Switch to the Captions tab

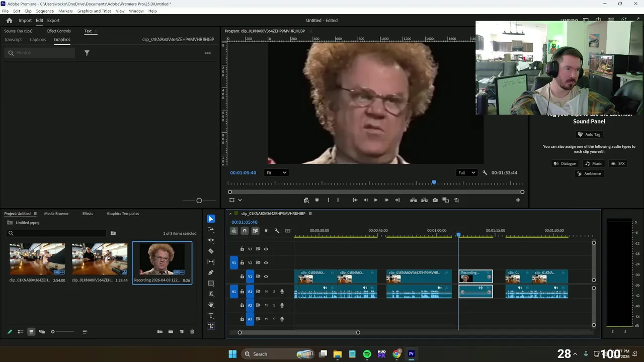[38, 40]
